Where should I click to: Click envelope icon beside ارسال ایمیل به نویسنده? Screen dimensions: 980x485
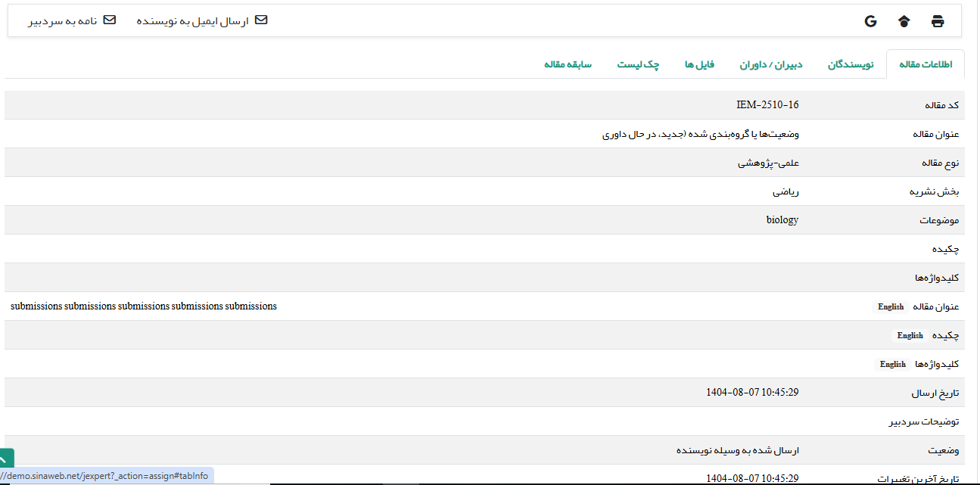261,20
